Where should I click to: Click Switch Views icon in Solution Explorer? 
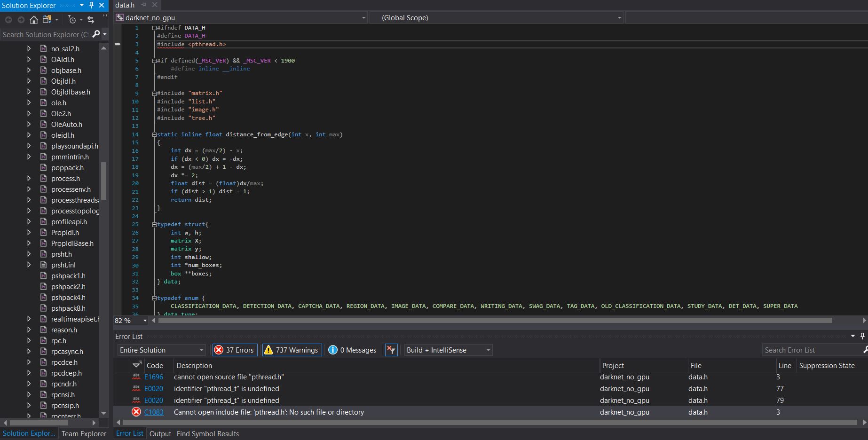pos(47,20)
